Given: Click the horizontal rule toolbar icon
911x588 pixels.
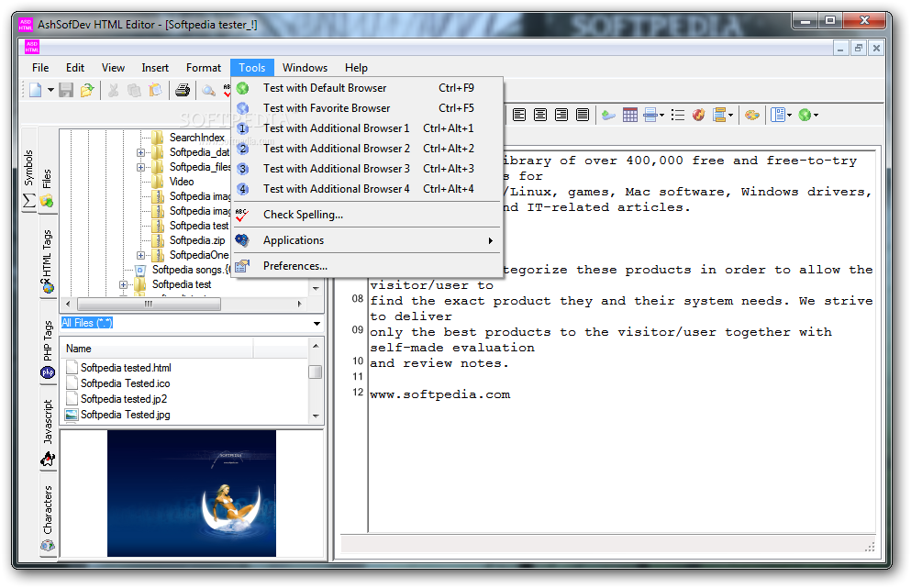Looking at the screenshot, I should [650, 115].
